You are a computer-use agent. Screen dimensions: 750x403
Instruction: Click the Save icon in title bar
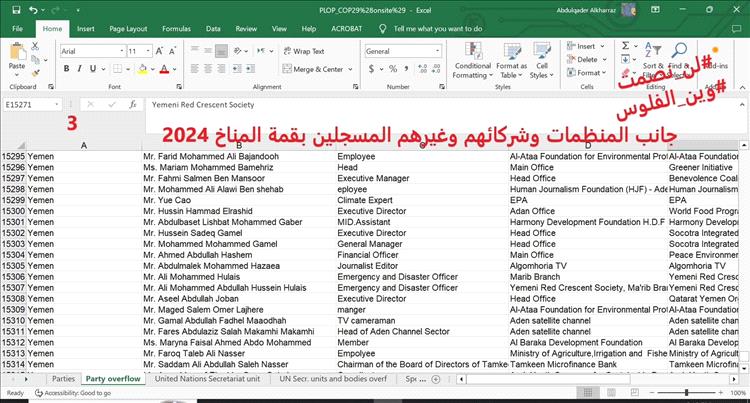point(16,10)
